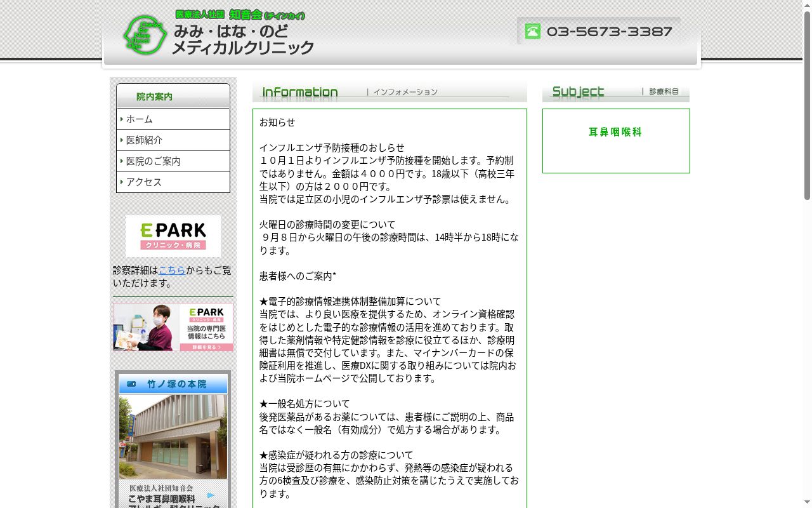Click the 医療法人社団 知音会 header text

click(240, 15)
